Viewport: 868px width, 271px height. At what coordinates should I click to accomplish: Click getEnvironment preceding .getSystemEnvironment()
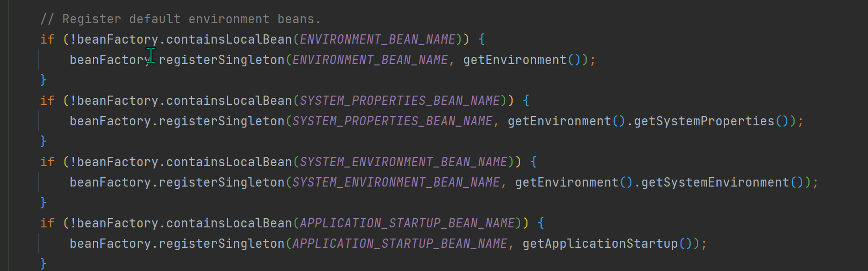pyautogui.click(x=567, y=182)
